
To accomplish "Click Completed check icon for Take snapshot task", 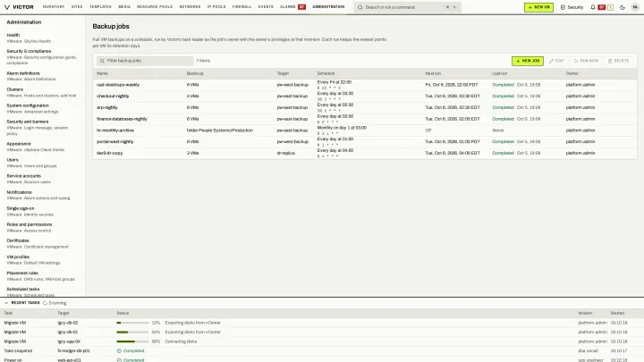I will [119, 351].
